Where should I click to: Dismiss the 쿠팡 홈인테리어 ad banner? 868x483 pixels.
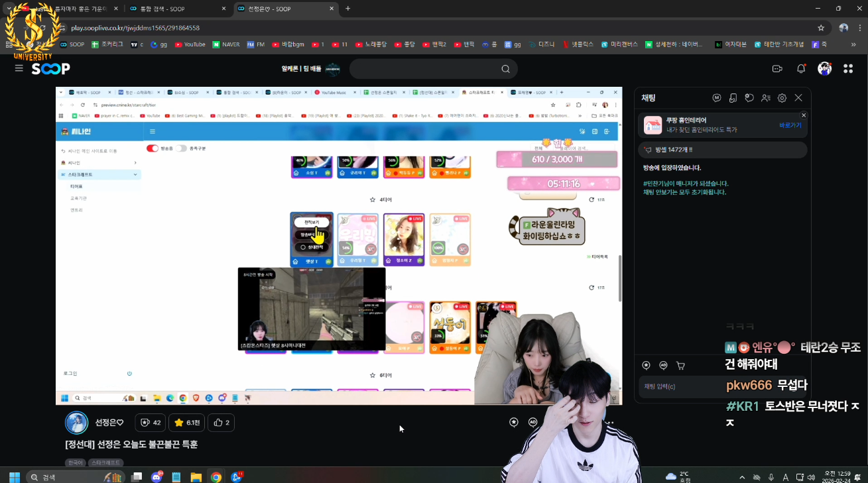click(x=804, y=115)
